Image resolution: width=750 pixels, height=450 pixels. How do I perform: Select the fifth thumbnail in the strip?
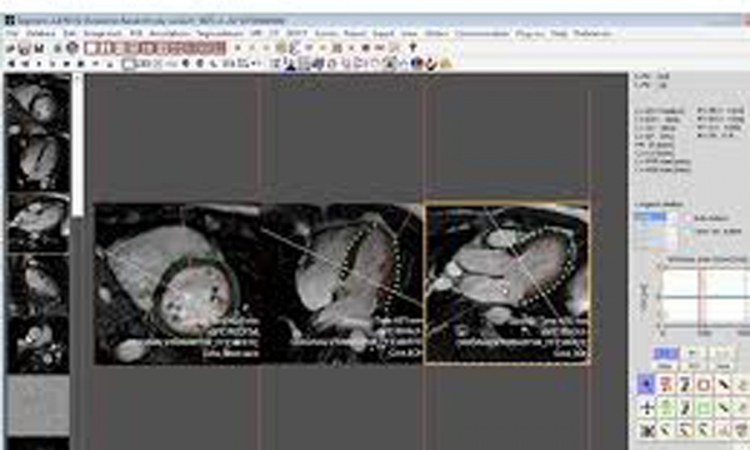(x=38, y=342)
